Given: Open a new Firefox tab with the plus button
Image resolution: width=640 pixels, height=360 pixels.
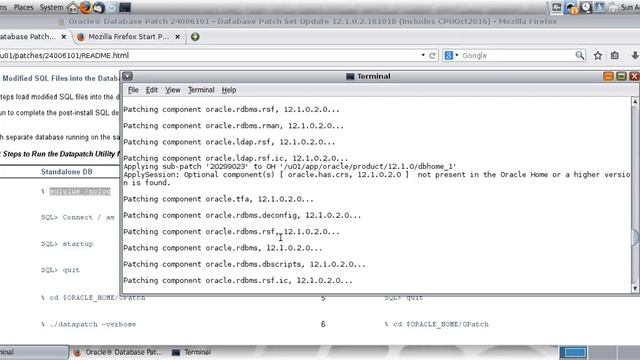Looking at the screenshot, I should point(195,37).
